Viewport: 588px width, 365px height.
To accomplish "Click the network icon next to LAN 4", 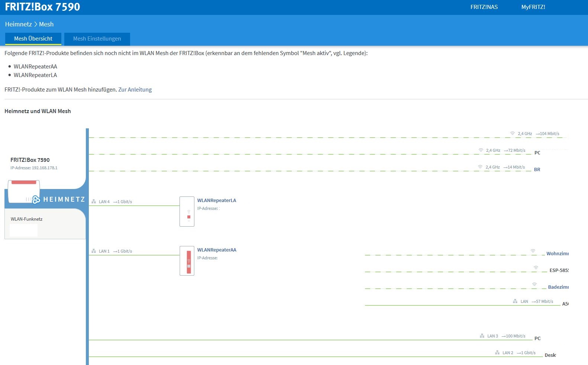I will click(x=94, y=202).
